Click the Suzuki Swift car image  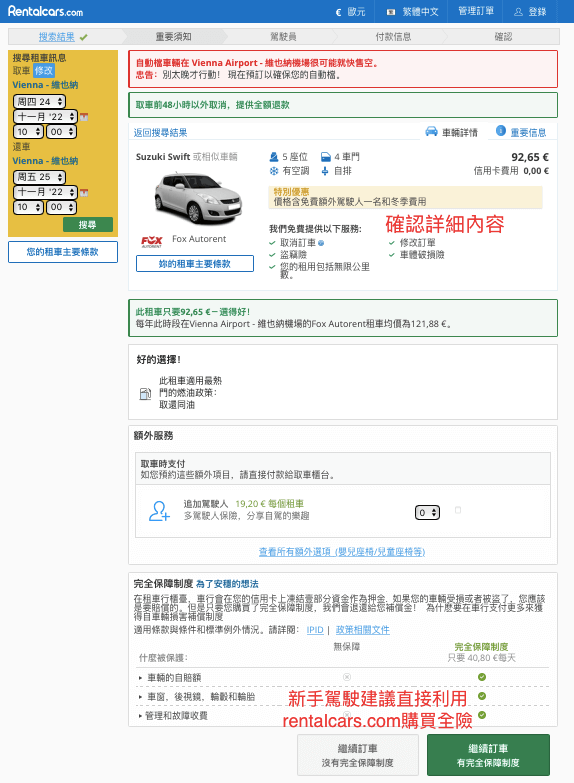click(x=198, y=198)
